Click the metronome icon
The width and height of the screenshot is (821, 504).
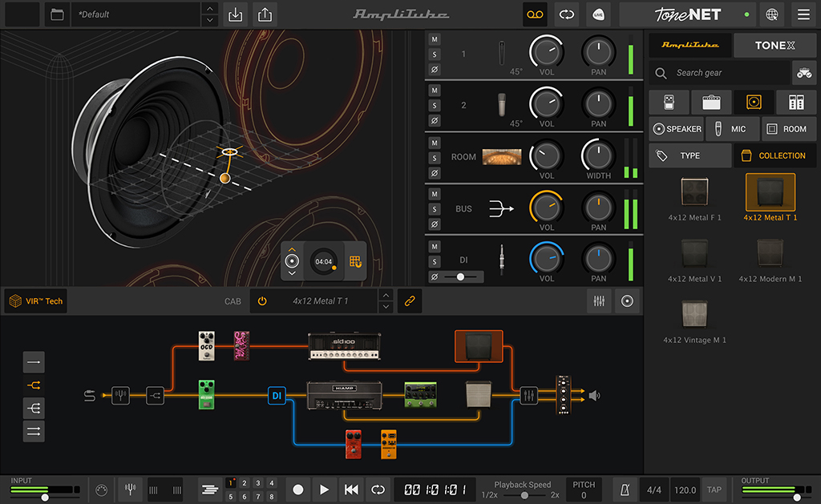(624, 489)
